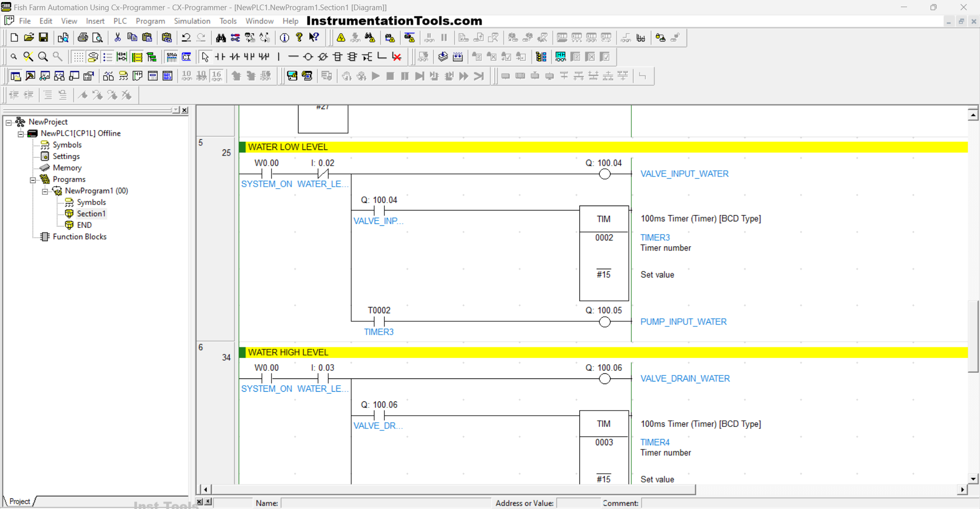Collapse the NewProgram1 (00) node
This screenshot has width=980, height=509.
pyautogui.click(x=45, y=192)
